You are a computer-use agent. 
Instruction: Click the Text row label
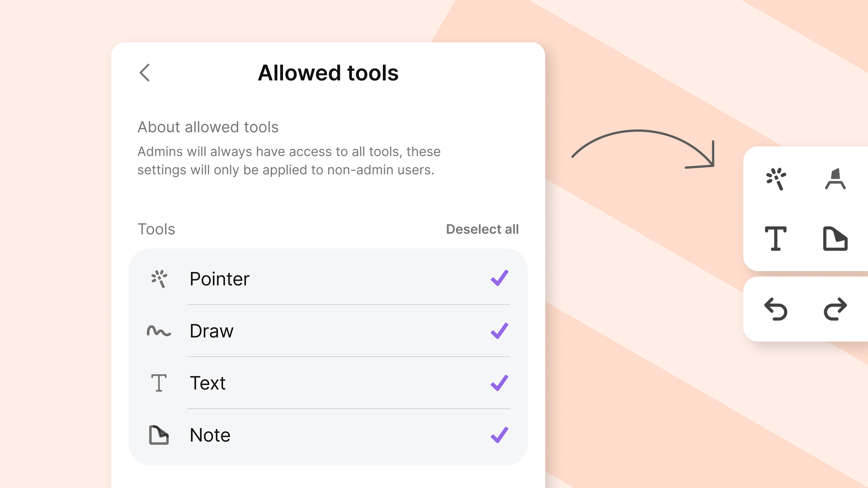click(207, 383)
